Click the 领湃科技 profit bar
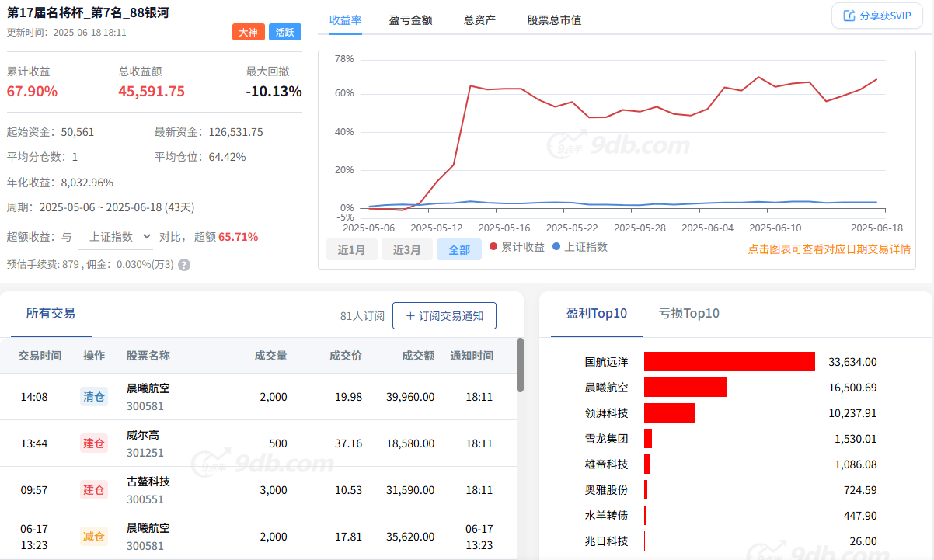The image size is (934, 560). pos(670,413)
